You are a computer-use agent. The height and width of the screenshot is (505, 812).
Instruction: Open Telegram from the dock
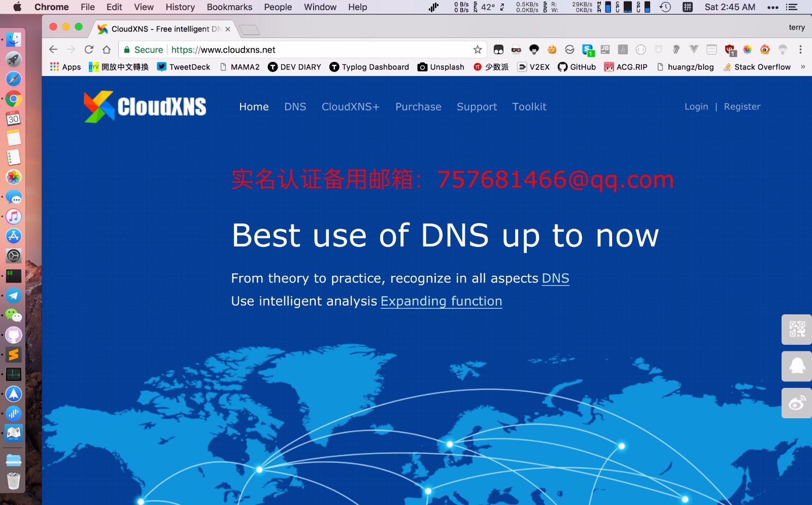(x=14, y=296)
